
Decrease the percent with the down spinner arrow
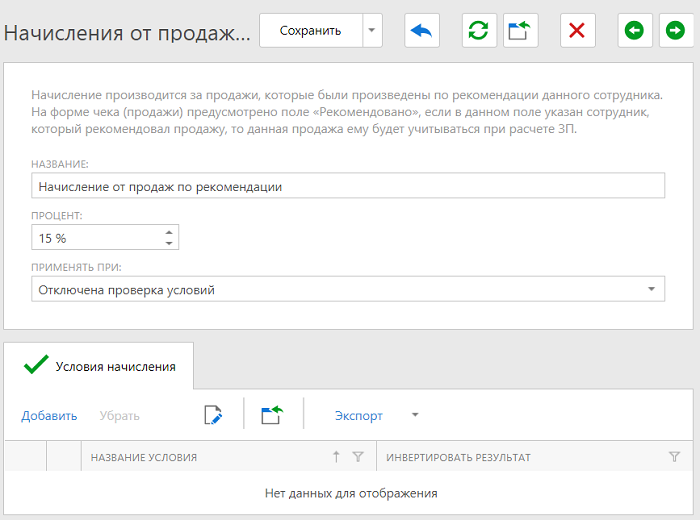[169, 243]
